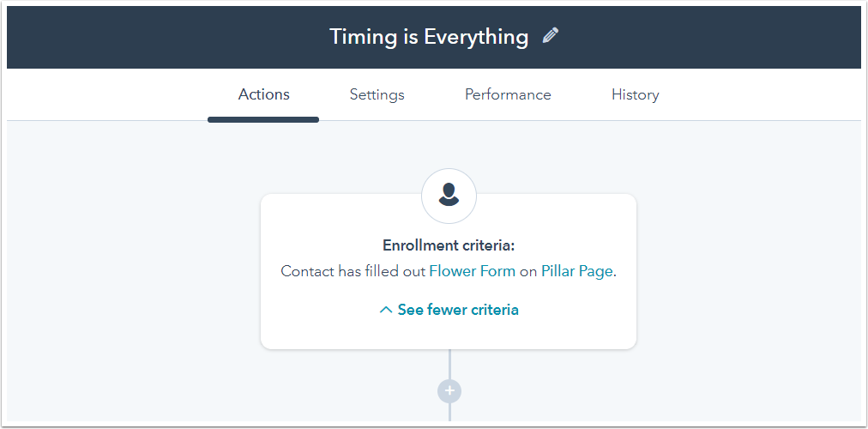Image resolution: width=868 pixels, height=429 pixels.
Task: Switch to the Actions tab
Action: coord(263,94)
